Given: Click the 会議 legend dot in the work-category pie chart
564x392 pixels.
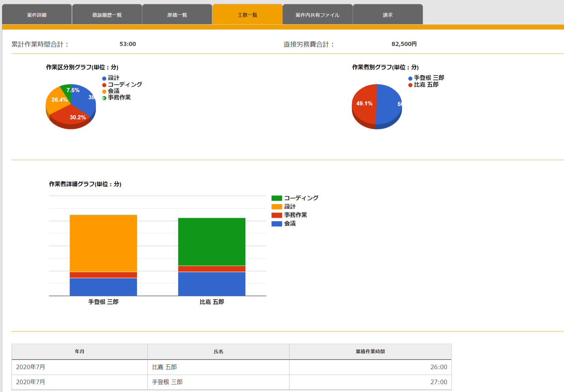Looking at the screenshot, I should tap(104, 91).
